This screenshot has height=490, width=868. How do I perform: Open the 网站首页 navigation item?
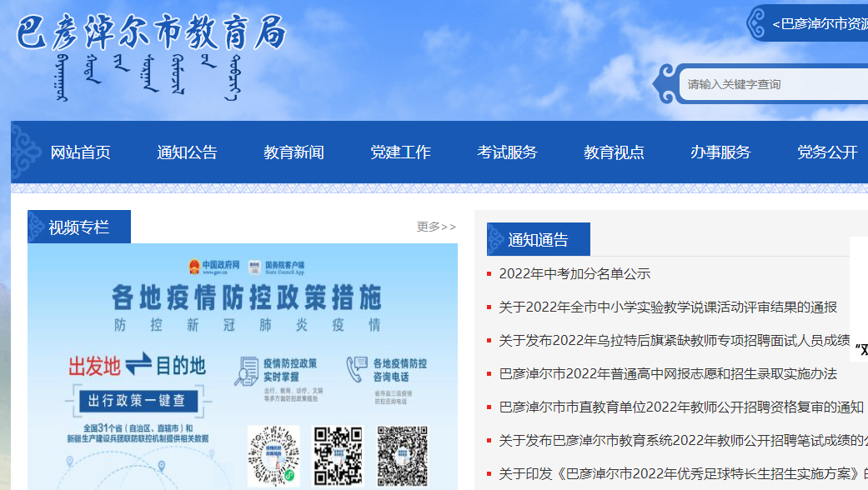(x=80, y=152)
